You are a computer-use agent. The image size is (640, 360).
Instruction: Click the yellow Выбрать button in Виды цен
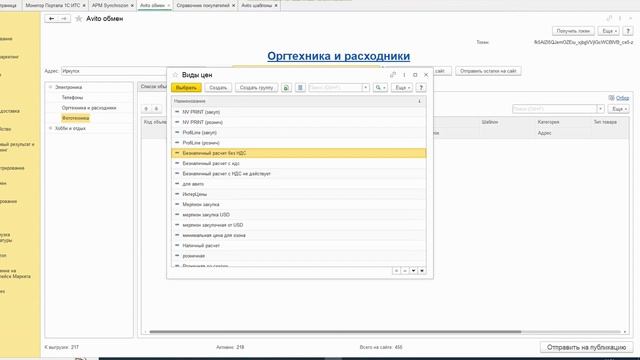(186, 87)
